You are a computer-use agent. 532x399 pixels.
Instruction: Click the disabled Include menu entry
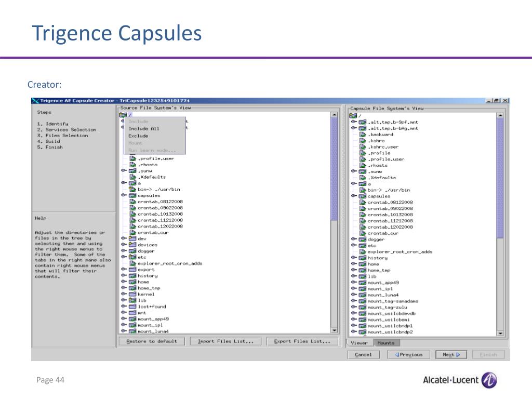[x=155, y=122]
